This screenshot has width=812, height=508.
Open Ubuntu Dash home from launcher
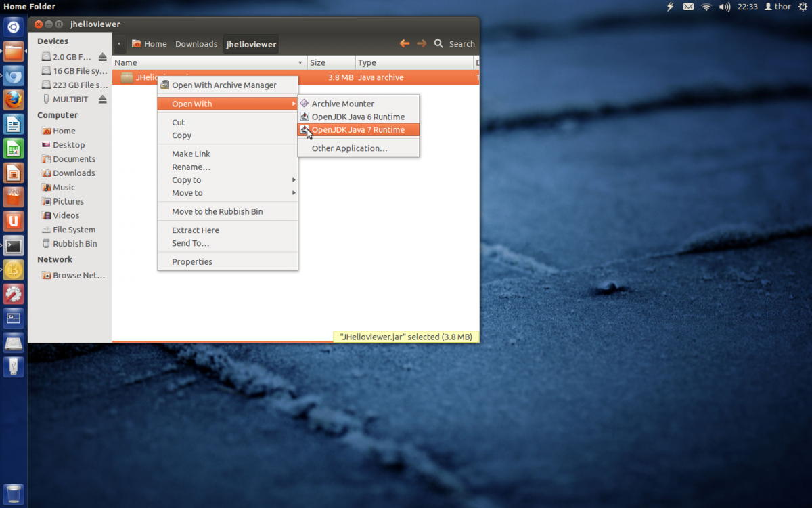click(x=14, y=27)
